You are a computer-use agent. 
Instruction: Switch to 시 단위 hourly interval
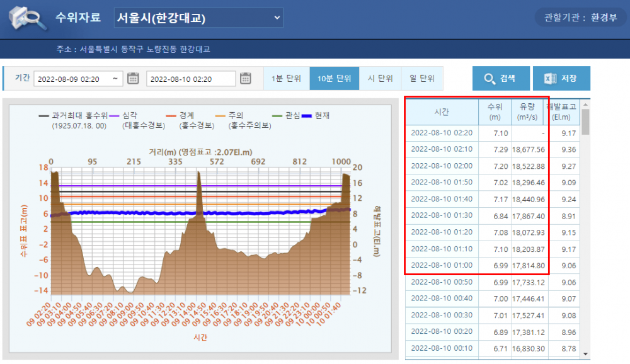[x=380, y=79]
